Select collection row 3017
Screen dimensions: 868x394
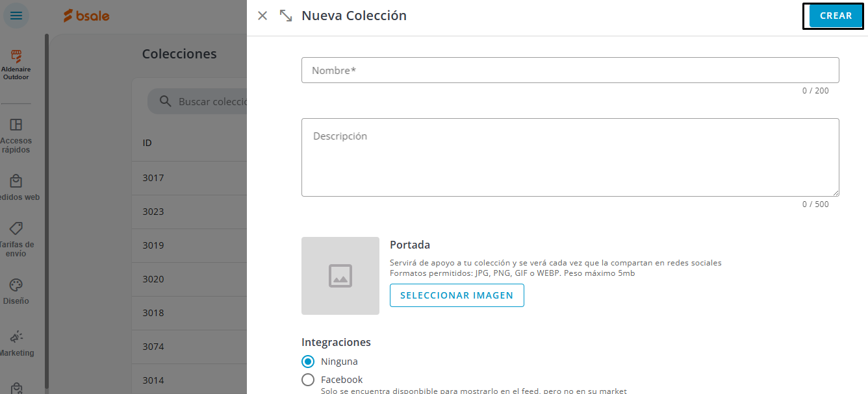[189, 178]
